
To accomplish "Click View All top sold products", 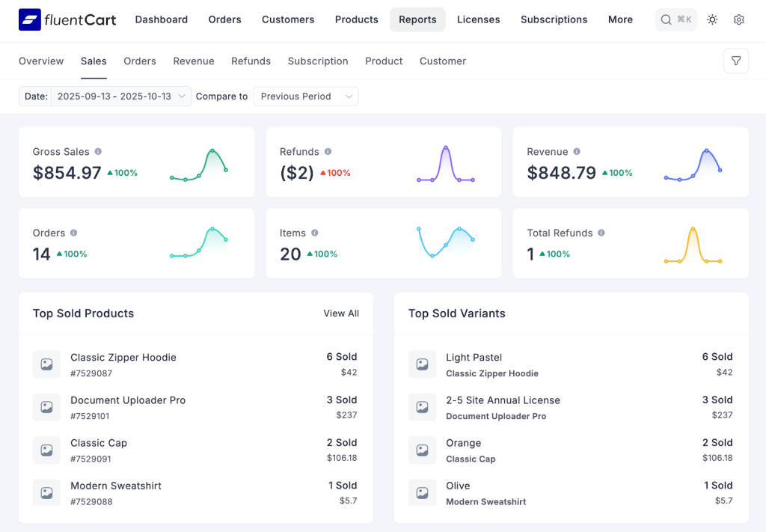I will 341,313.
